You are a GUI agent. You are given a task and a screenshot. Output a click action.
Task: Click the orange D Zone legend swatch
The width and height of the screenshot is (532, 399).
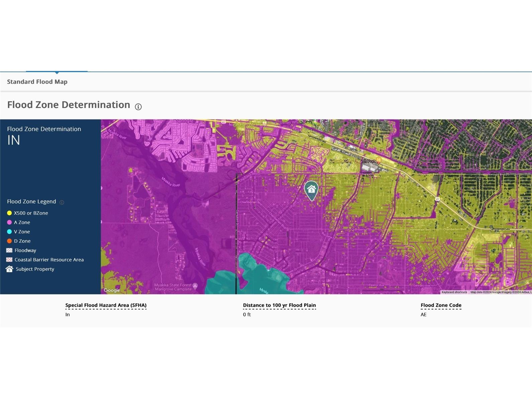pyautogui.click(x=9, y=241)
